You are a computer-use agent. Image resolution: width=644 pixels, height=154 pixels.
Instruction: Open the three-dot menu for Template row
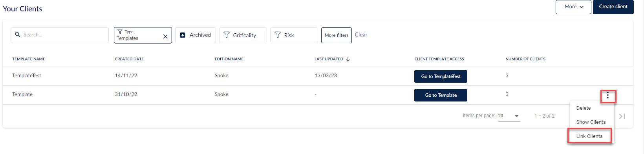point(608,95)
